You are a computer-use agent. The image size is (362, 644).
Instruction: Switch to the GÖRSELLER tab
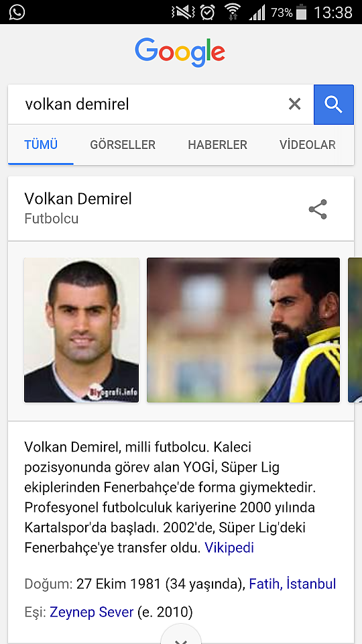pos(123,145)
